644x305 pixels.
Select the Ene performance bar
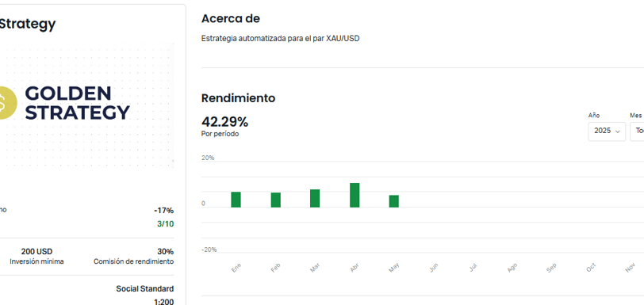[x=236, y=200]
